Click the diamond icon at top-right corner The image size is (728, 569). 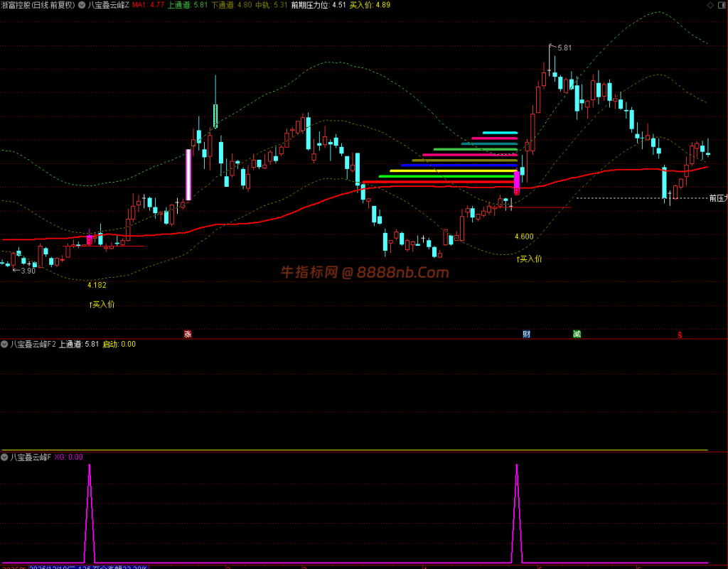710,5
